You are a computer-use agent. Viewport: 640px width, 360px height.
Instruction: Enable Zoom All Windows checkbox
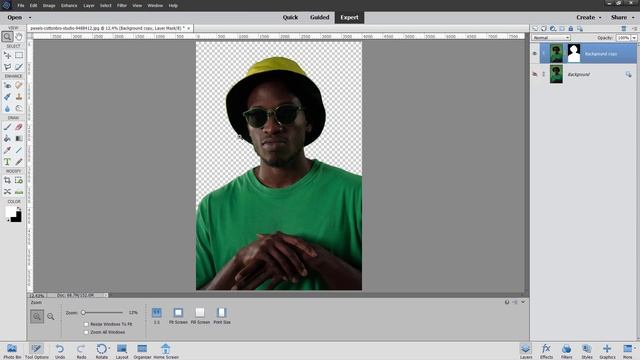[86, 332]
